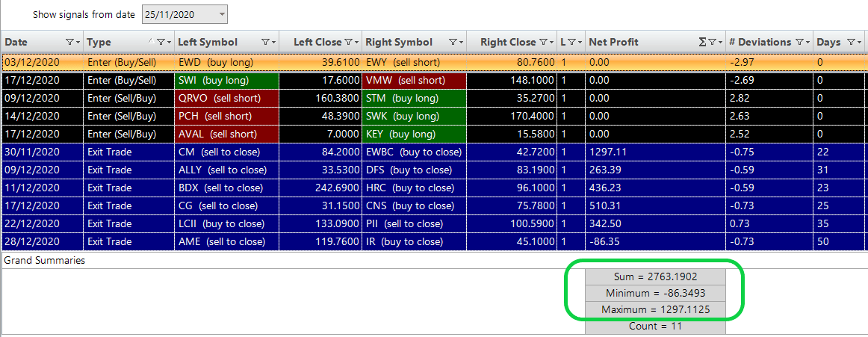Screen dimensions: 868x337
Task: Select the SWI (buy long) cell
Action: 226,80
